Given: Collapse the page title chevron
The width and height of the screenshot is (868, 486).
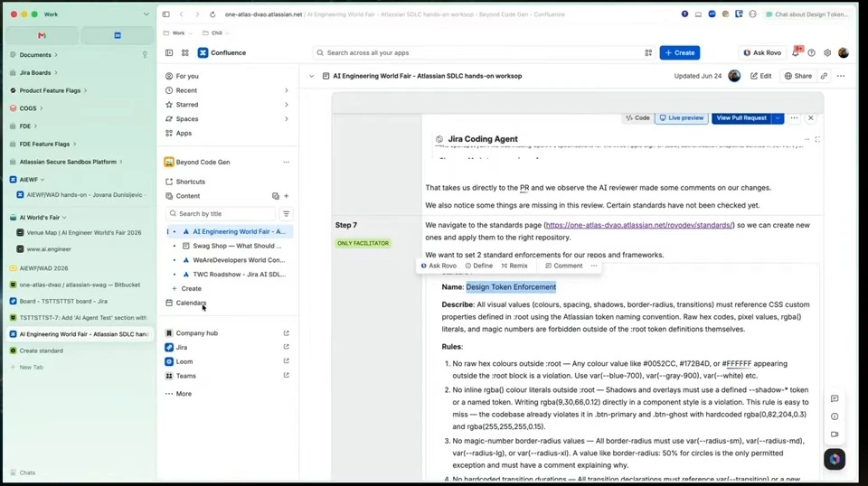Looking at the screenshot, I should point(311,76).
